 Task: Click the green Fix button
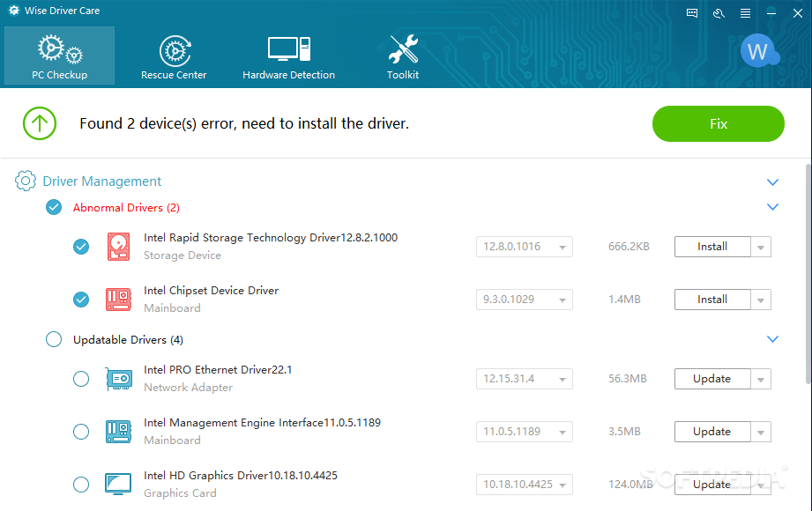719,123
